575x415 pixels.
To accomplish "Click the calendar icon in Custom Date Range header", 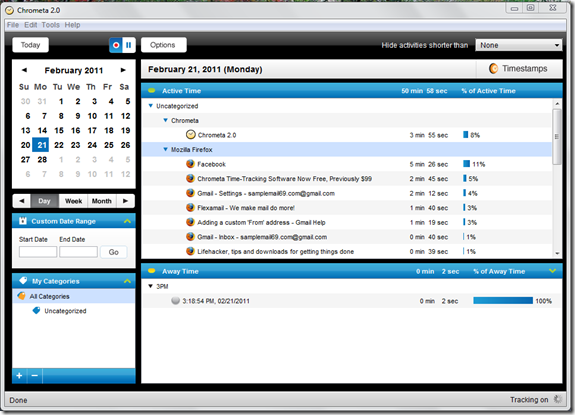I will (x=23, y=221).
